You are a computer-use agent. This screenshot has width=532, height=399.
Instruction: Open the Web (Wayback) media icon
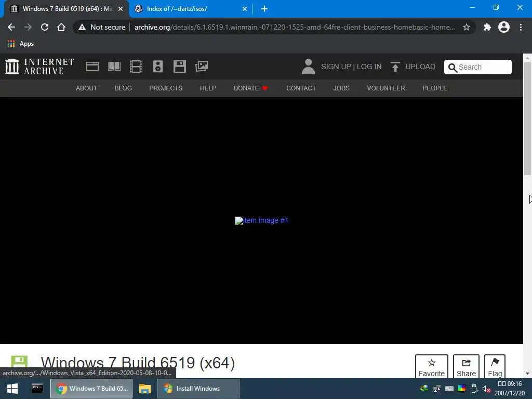click(92, 66)
